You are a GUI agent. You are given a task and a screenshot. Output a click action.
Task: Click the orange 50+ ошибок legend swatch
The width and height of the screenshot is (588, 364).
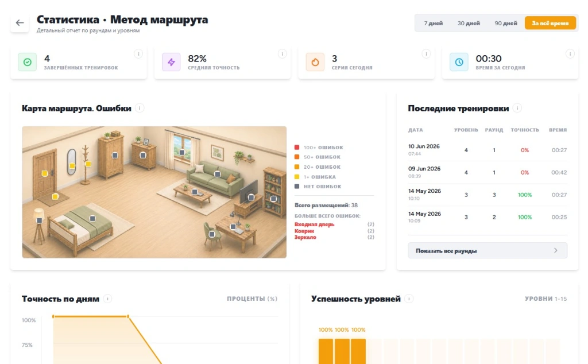(297, 157)
